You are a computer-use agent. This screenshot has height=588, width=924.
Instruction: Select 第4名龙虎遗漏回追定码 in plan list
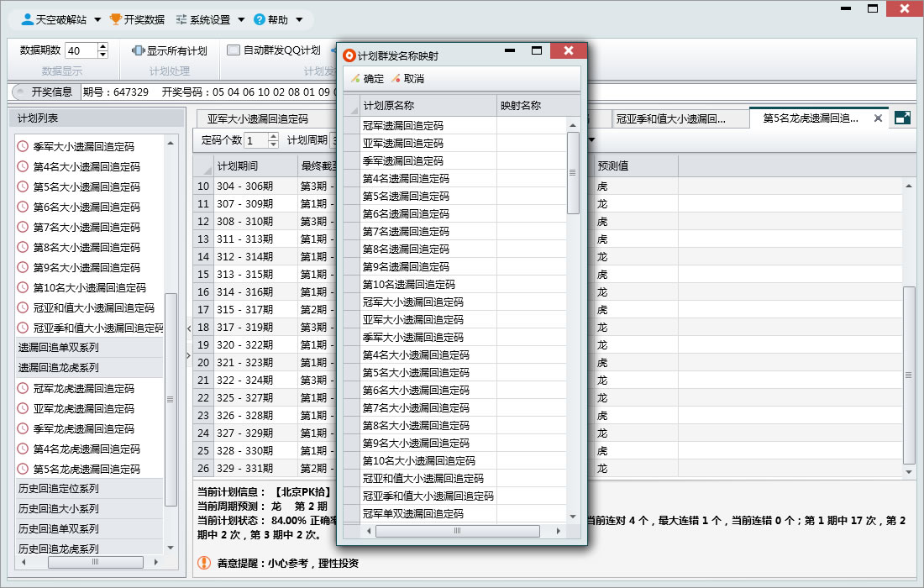[x=86, y=449]
